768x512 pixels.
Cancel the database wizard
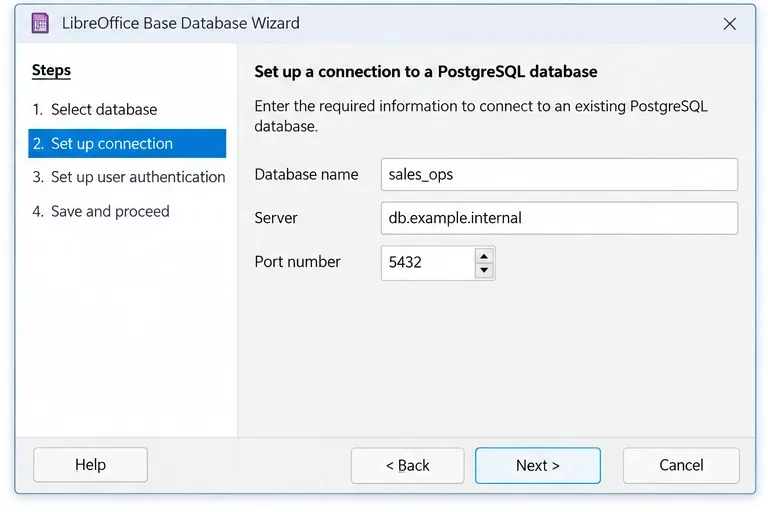coord(681,465)
